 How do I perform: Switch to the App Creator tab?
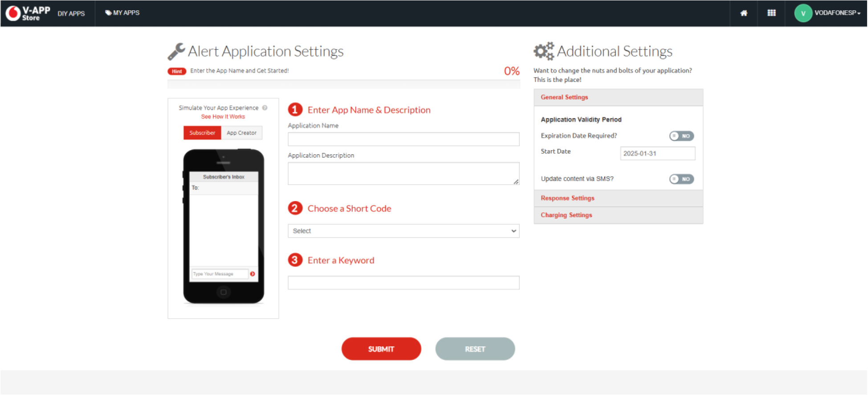(241, 133)
